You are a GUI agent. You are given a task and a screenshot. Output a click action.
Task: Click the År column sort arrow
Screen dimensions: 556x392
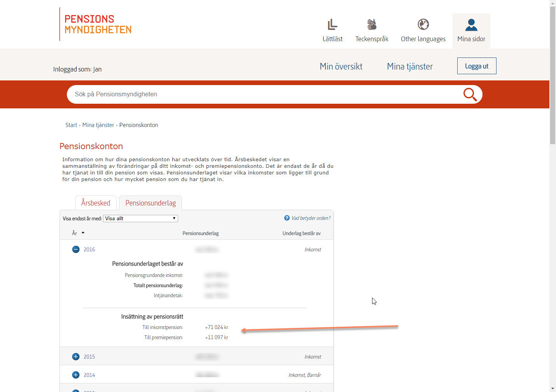83,233
